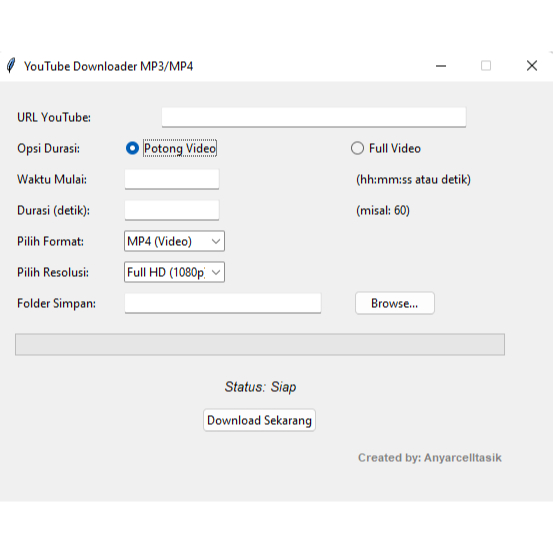Click the "Pilih Resolusi:" label
The width and height of the screenshot is (553, 553).
[x=53, y=272]
